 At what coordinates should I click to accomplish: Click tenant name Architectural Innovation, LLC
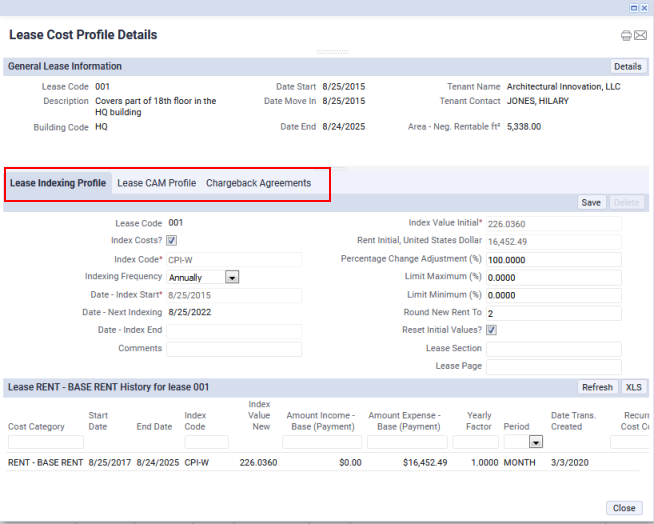pos(563,87)
